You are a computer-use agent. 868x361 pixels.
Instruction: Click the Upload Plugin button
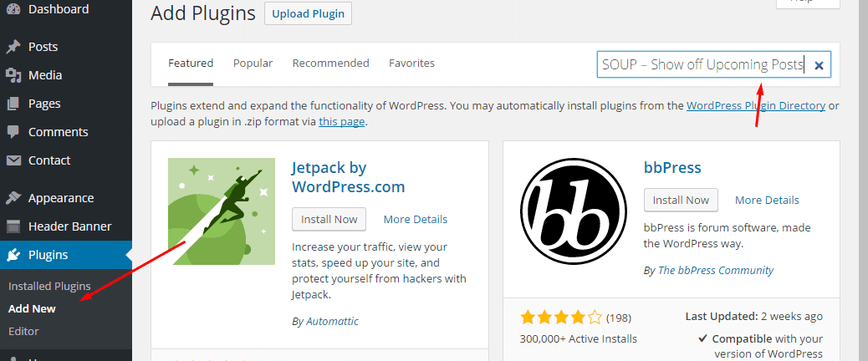308,13
